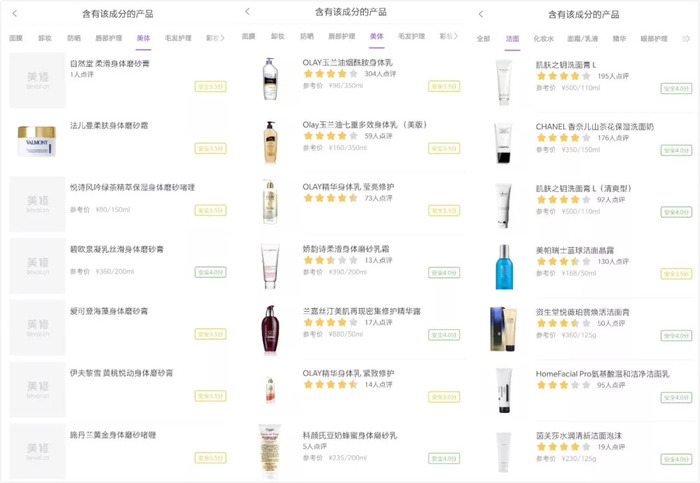Click star rating of 娇韵诗柔滑身体磨砂乳霜
Image resolution: width=700 pixels, height=483 pixels.
tap(330, 260)
